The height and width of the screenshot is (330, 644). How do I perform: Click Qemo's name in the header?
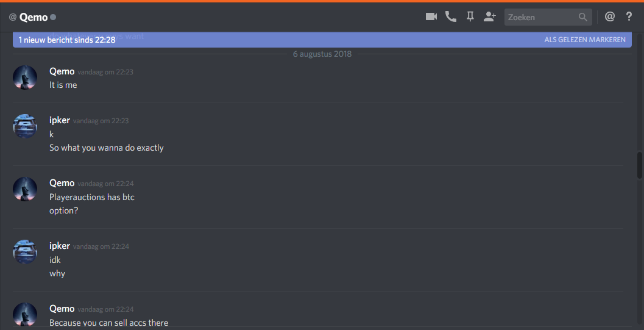click(x=34, y=17)
